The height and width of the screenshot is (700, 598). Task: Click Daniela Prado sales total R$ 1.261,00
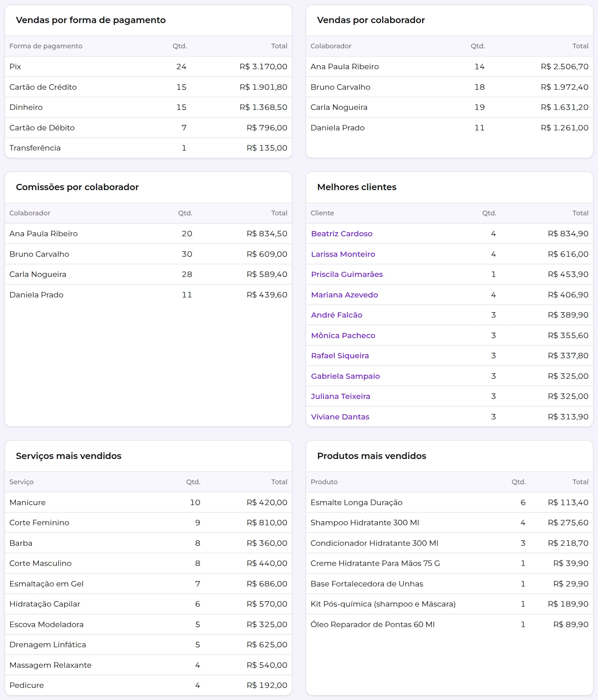pyautogui.click(x=565, y=128)
